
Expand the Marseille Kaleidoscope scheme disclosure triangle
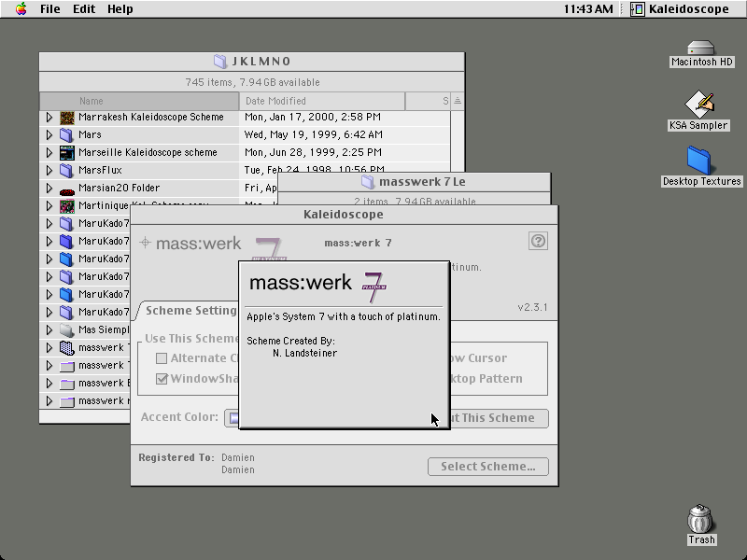(49, 152)
